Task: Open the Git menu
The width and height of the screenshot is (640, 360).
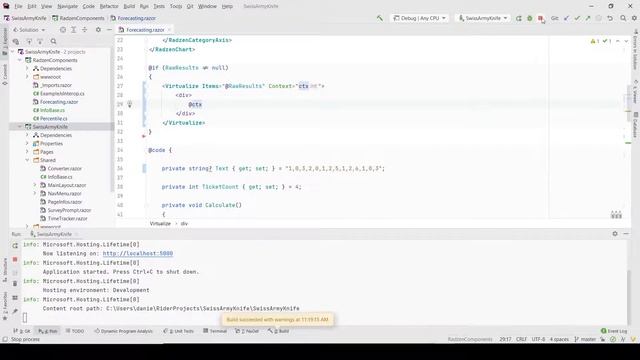Action: click(190, 7)
